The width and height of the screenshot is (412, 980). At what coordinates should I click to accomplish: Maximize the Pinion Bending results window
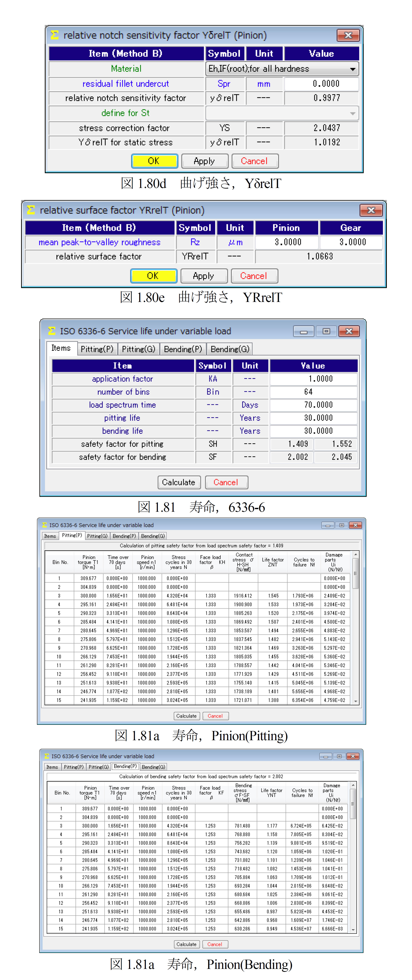coord(339,756)
